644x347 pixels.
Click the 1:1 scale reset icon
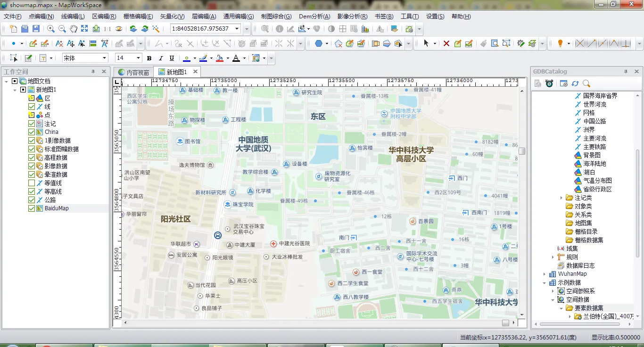coord(107,29)
